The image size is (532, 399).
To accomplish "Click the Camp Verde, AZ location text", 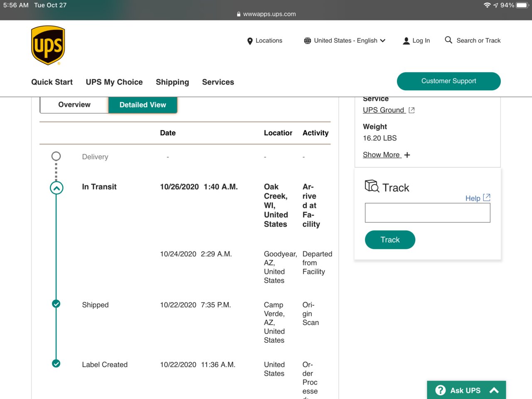I will tap(274, 323).
